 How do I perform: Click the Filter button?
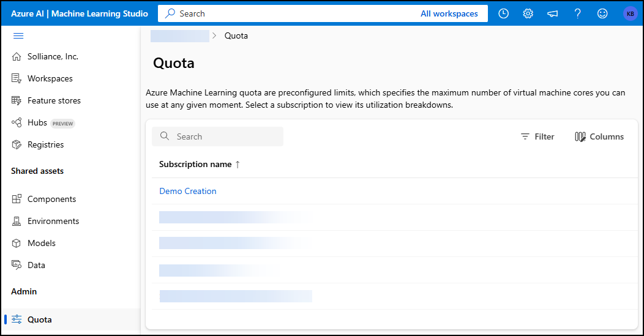pos(537,136)
